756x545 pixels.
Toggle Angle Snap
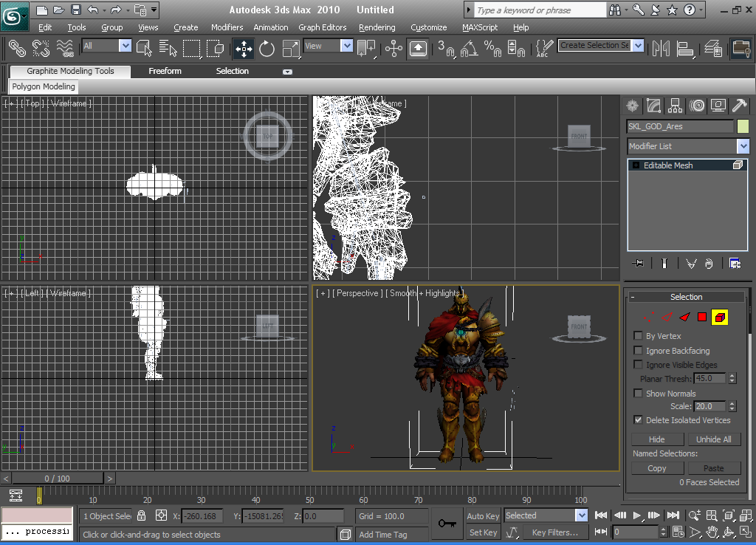tap(469, 48)
